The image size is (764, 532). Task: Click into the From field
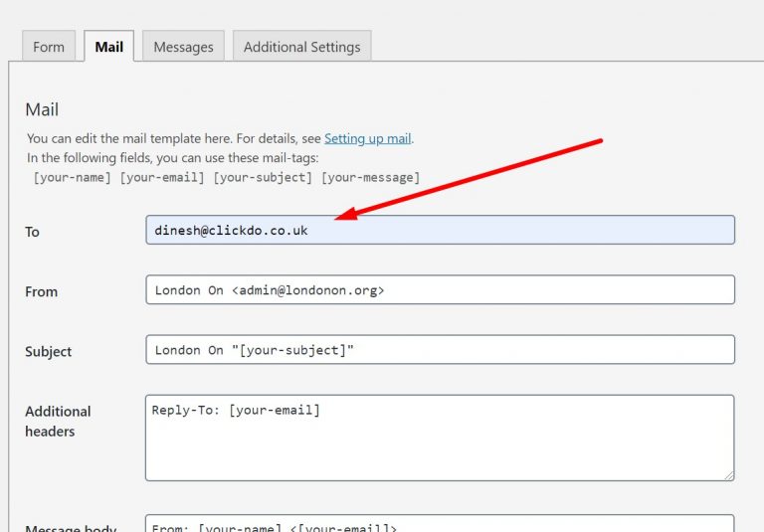tap(440, 290)
